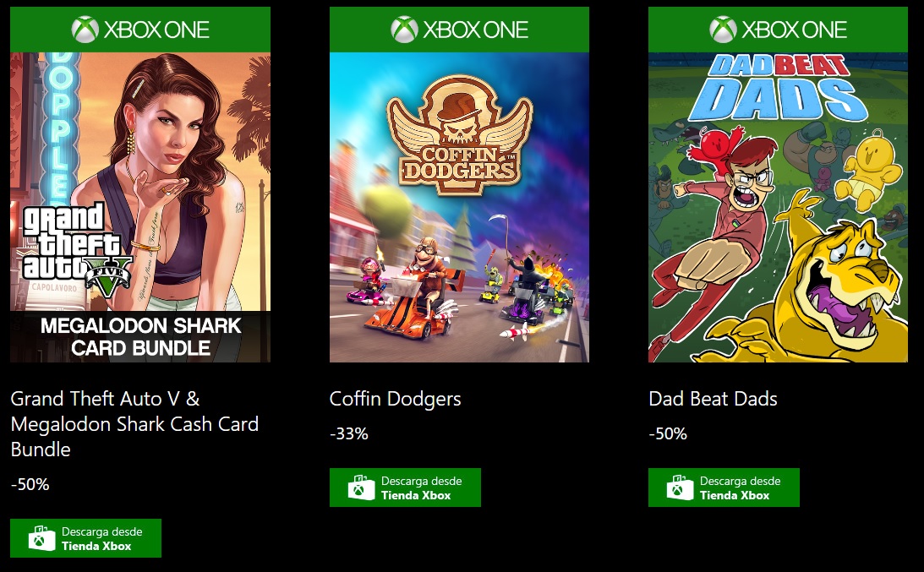Click the Xbox logo above the GTA V cover
Image resolution: width=924 pixels, height=572 pixels.
click(x=85, y=30)
